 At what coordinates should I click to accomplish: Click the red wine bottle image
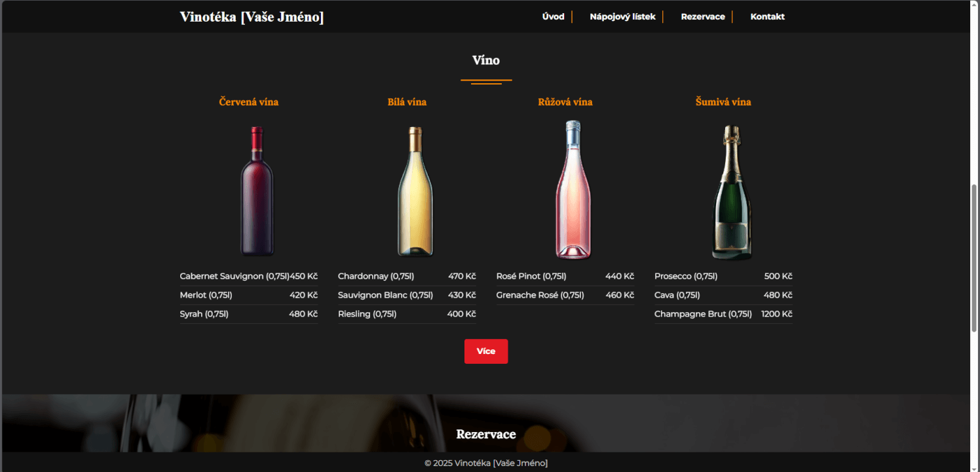[x=256, y=191]
